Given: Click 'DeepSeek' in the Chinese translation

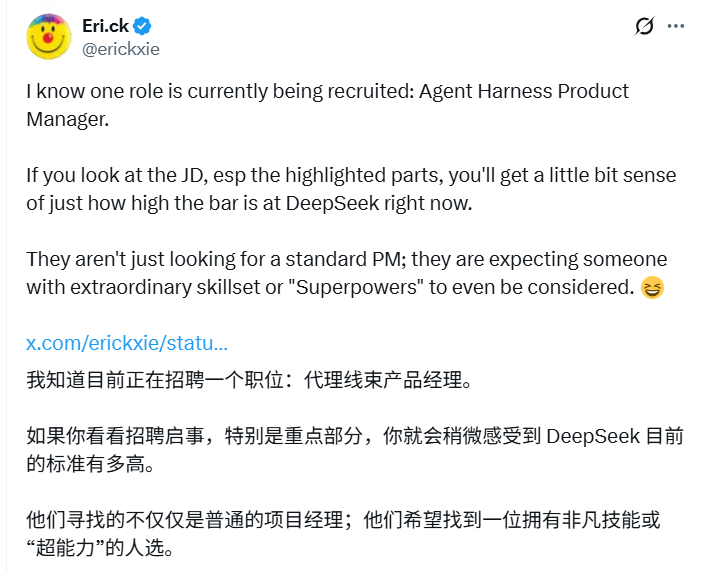Looking at the screenshot, I should click(x=593, y=437).
